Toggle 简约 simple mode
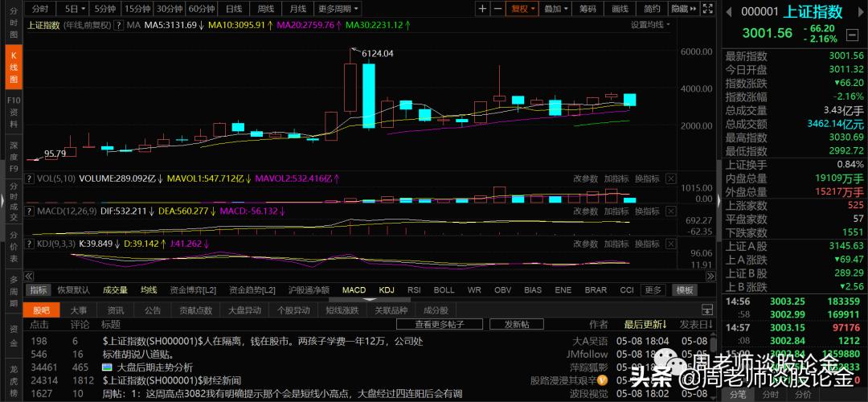The image size is (868, 402). click(x=652, y=8)
